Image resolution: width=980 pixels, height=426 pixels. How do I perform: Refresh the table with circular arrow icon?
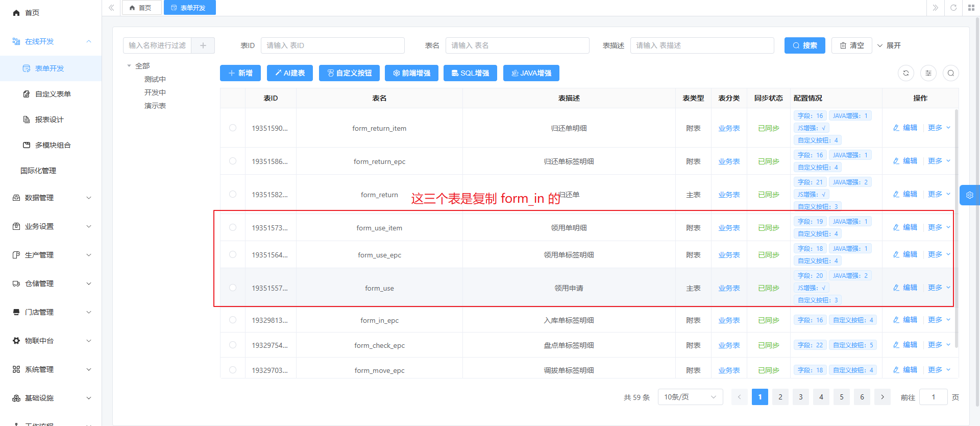pos(906,73)
